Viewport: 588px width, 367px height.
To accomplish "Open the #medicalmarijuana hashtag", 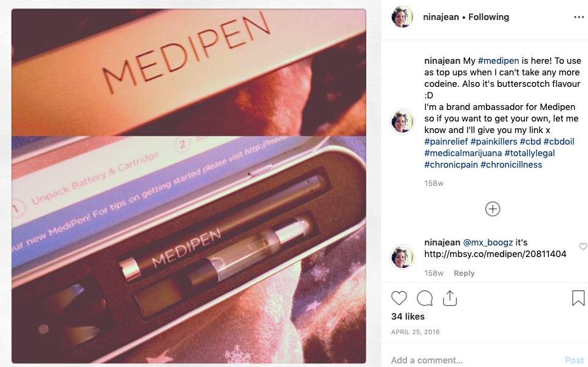I will [463, 153].
